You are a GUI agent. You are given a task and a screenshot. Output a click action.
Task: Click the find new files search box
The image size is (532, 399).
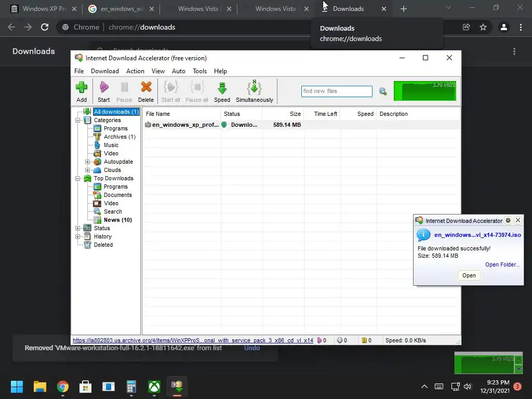click(x=337, y=91)
